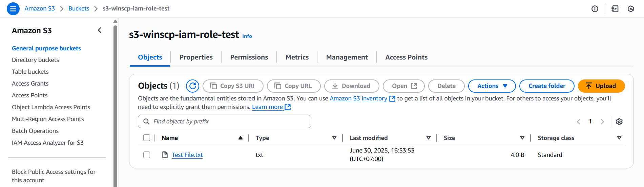Open Batch Operations in sidebar
This screenshot has width=644, height=187.
coord(35,131)
